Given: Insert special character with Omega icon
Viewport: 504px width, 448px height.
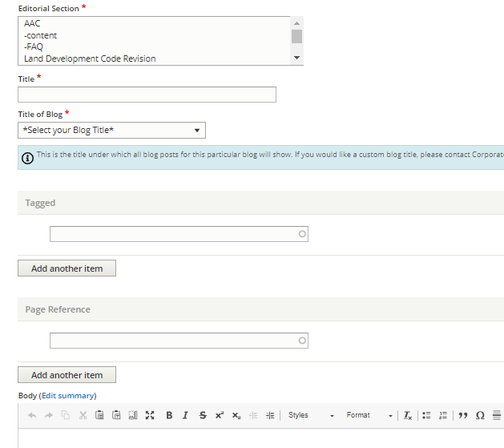Looking at the screenshot, I should [480, 415].
